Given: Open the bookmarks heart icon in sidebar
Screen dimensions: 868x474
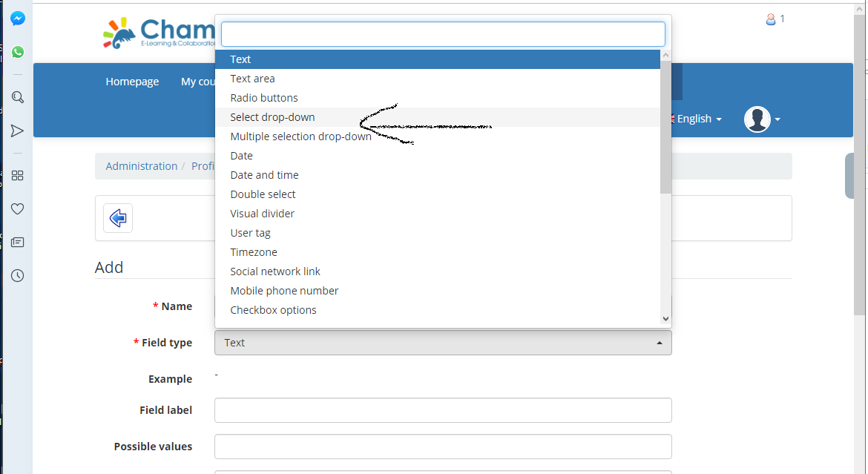Looking at the screenshot, I should pyautogui.click(x=17, y=208).
